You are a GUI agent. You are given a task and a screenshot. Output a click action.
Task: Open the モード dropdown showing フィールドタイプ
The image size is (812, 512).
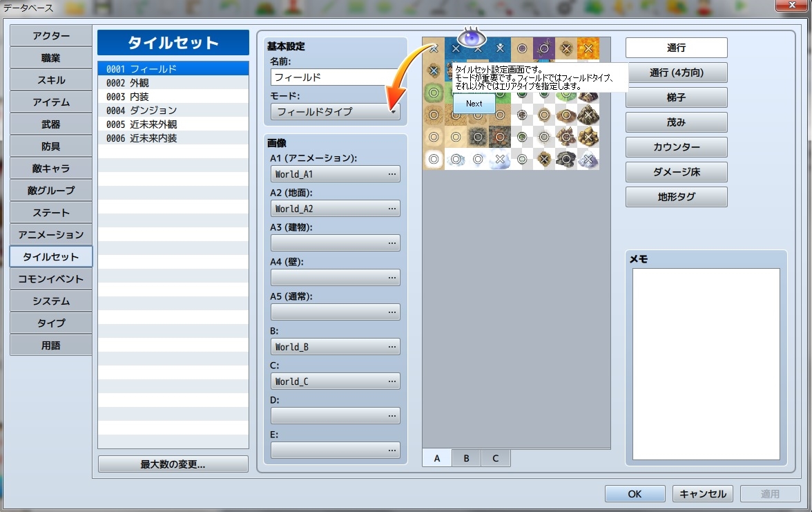[335, 112]
